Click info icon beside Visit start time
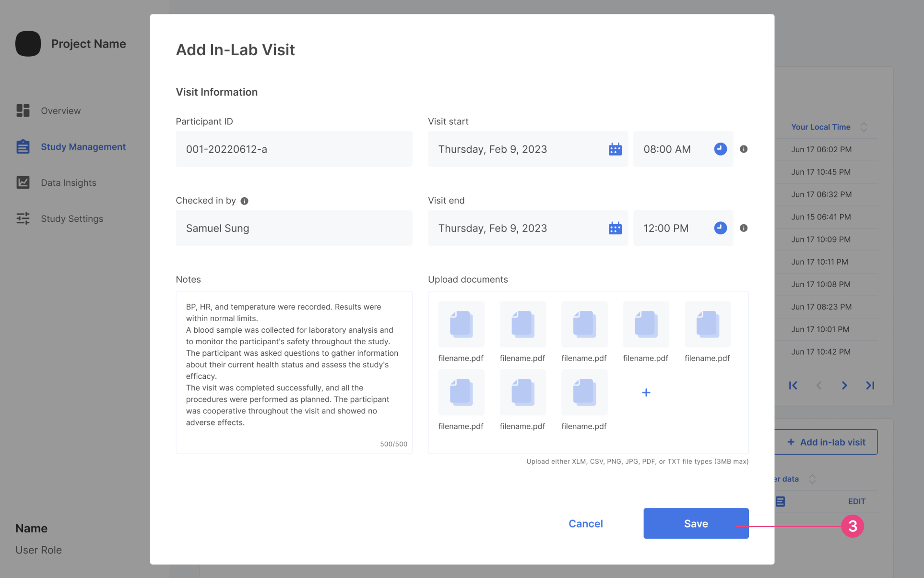Image resolution: width=924 pixels, height=578 pixels. [x=744, y=149]
